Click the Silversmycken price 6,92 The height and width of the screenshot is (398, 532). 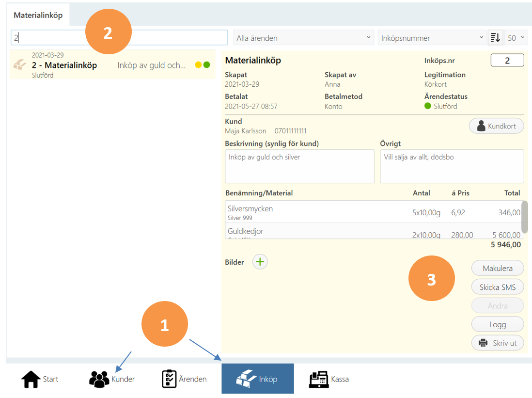[x=458, y=213]
